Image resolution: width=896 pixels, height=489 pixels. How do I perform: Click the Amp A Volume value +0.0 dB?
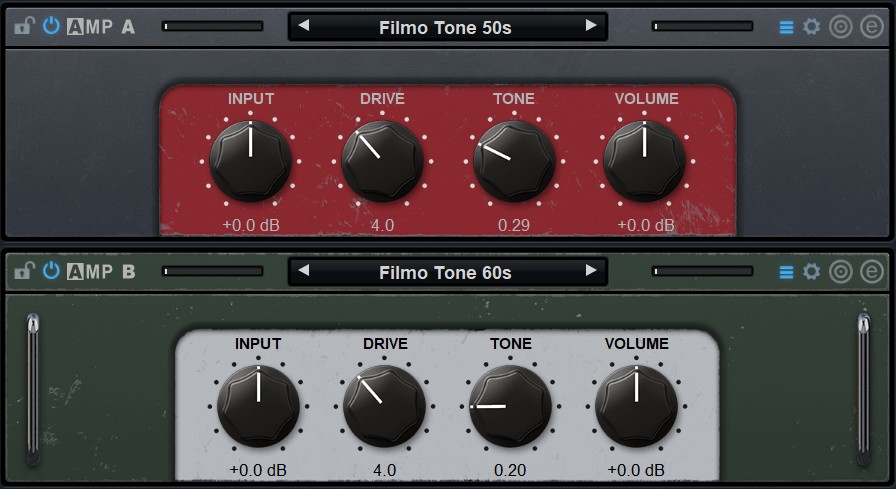[646, 225]
